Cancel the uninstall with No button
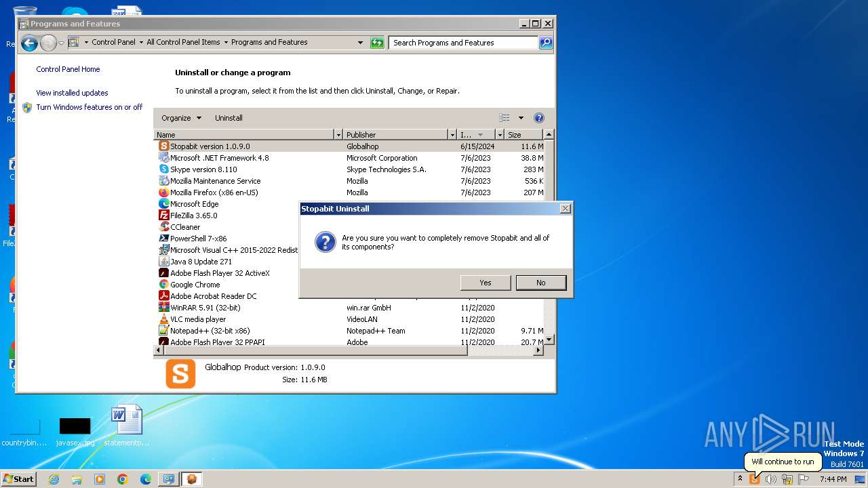868x488 pixels. tap(540, 283)
